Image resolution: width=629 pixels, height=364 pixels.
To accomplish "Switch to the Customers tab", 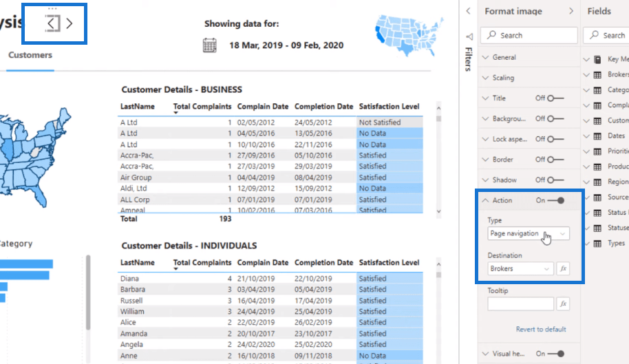I will (x=30, y=55).
